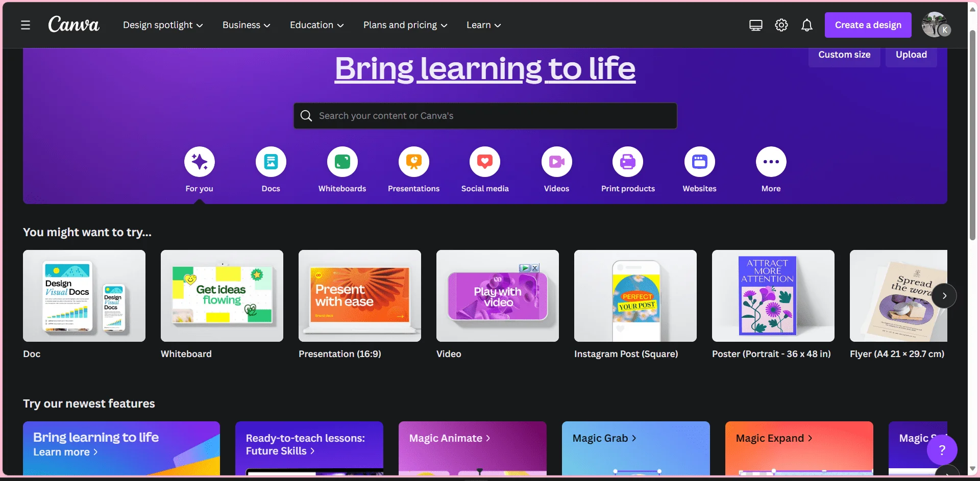Screen dimensions: 980x481
Task: Click Create a design button
Action: point(868,25)
